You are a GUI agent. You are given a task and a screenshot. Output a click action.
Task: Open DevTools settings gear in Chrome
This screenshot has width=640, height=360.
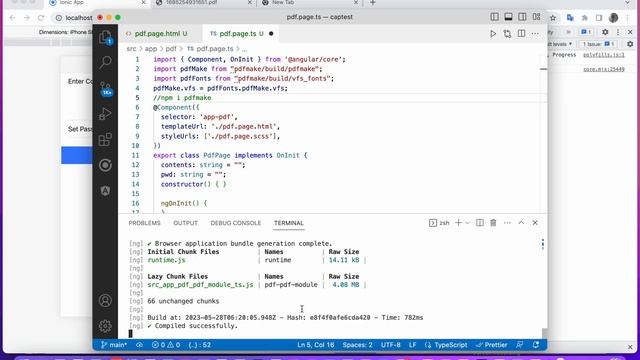(x=605, y=32)
